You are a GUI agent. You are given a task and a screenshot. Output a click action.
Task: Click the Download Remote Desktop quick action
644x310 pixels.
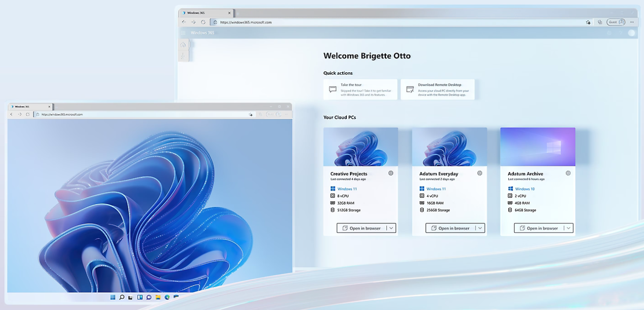(x=437, y=89)
